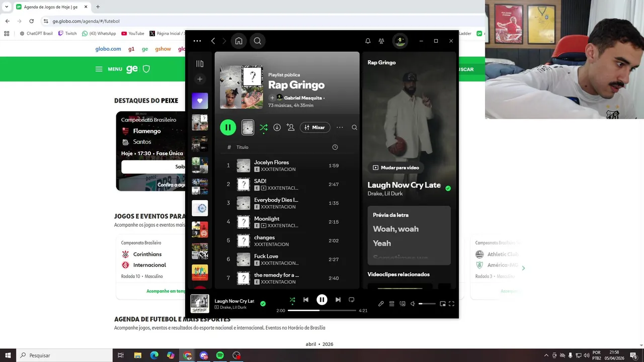644x362 pixels.
Task: Reload the browser page
Action: [x=32, y=21]
